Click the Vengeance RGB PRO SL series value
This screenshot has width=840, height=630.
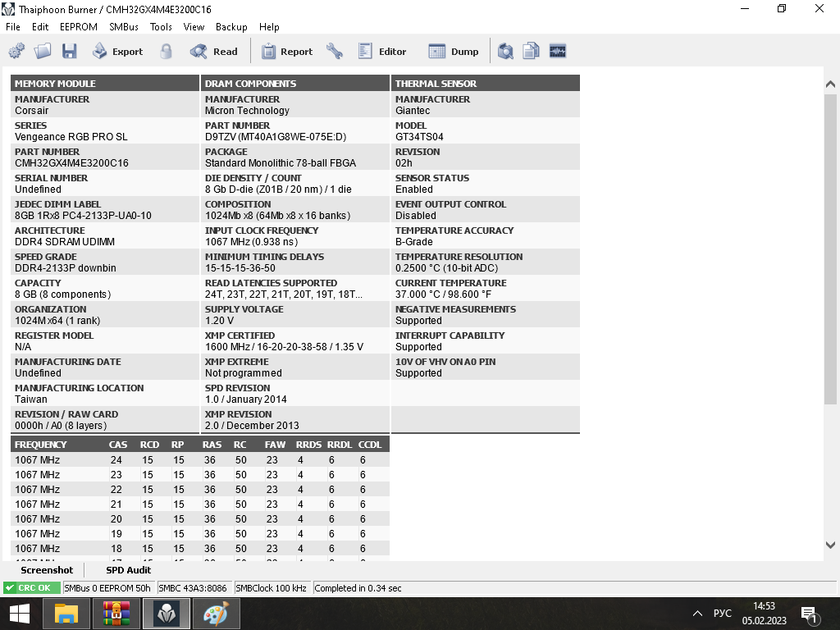71,137
